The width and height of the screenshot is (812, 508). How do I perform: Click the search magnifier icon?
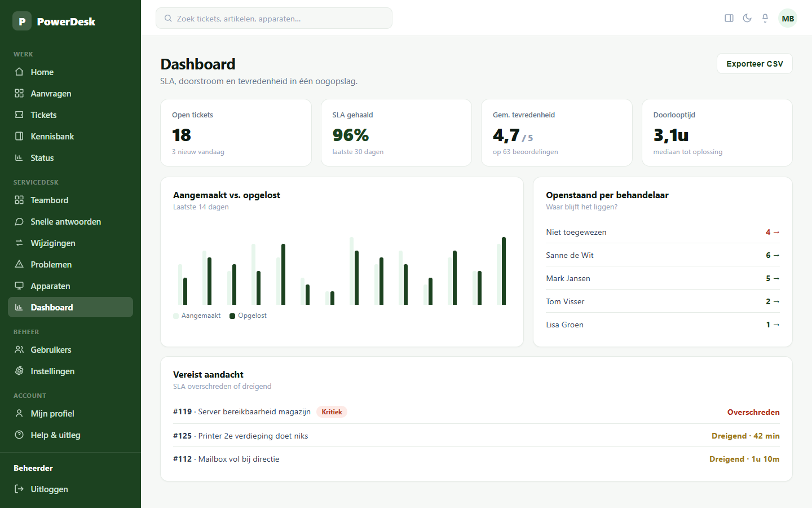pos(168,18)
